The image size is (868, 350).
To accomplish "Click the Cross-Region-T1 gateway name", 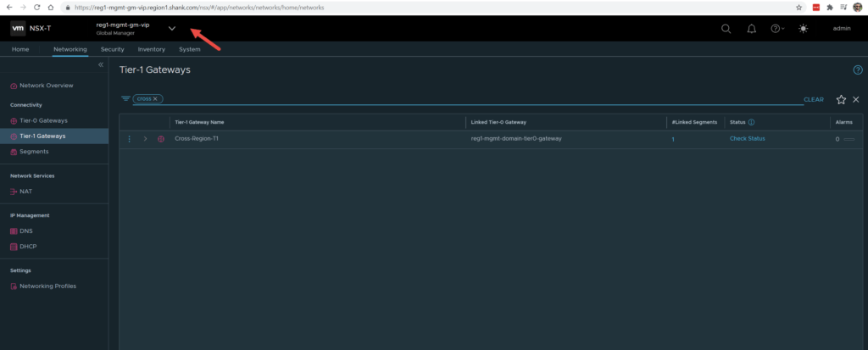I will pos(197,139).
